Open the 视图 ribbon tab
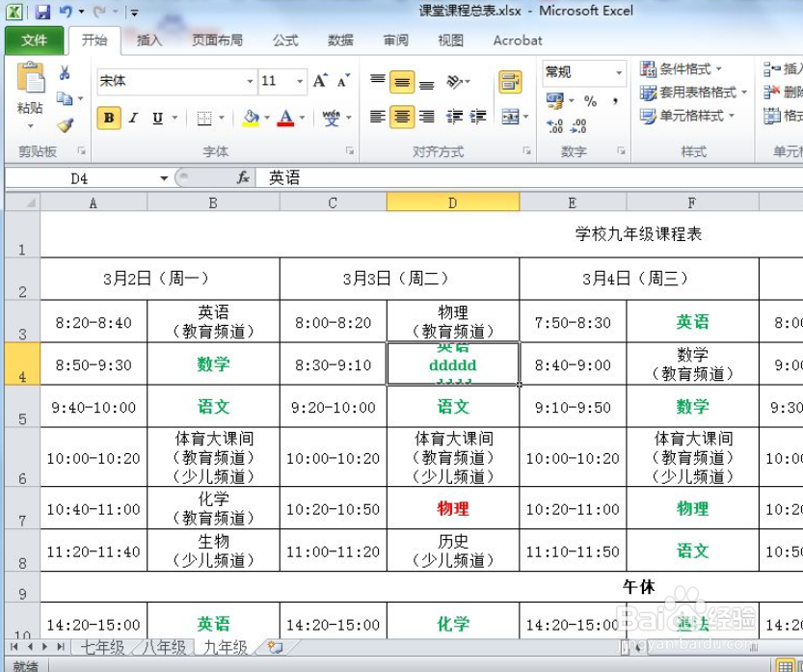 [451, 40]
